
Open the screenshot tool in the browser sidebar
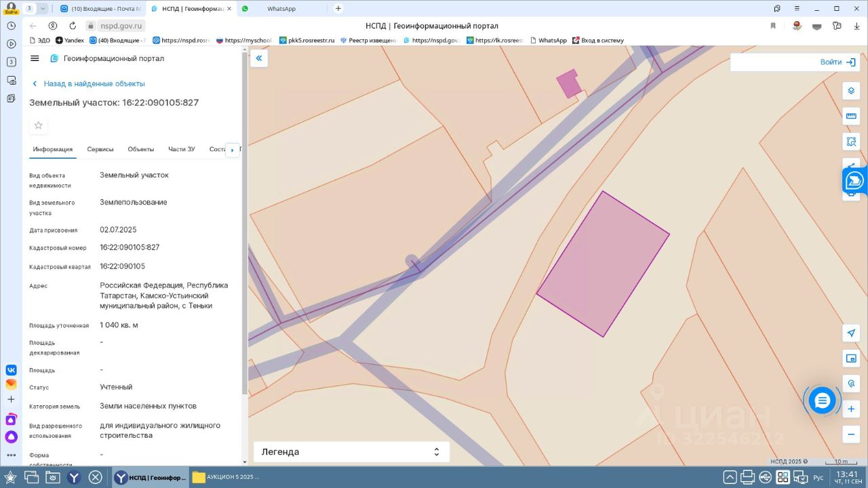click(11, 80)
